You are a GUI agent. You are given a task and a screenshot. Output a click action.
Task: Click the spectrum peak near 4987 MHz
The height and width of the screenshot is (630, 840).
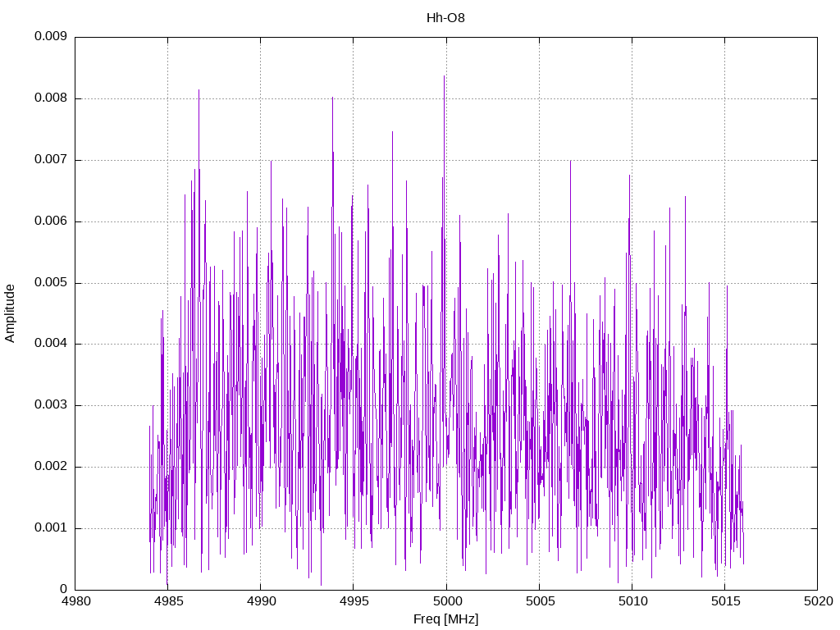tap(199, 90)
